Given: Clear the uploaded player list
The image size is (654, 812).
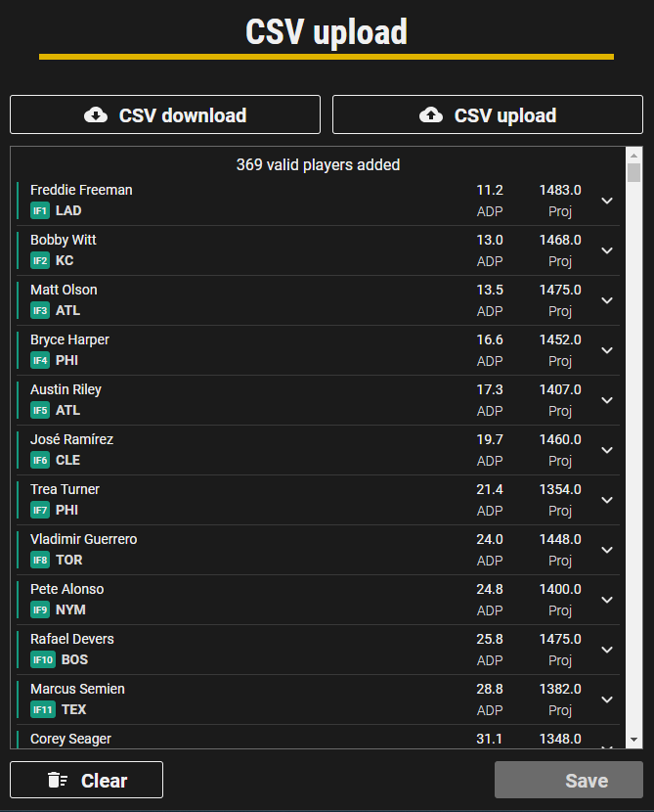Looking at the screenshot, I should point(86,780).
